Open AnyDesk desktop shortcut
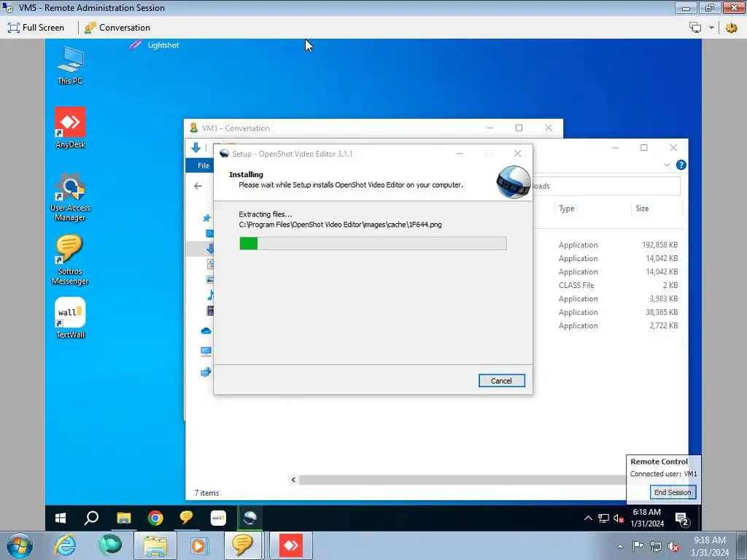Image resolution: width=747 pixels, height=560 pixels. pyautogui.click(x=70, y=128)
